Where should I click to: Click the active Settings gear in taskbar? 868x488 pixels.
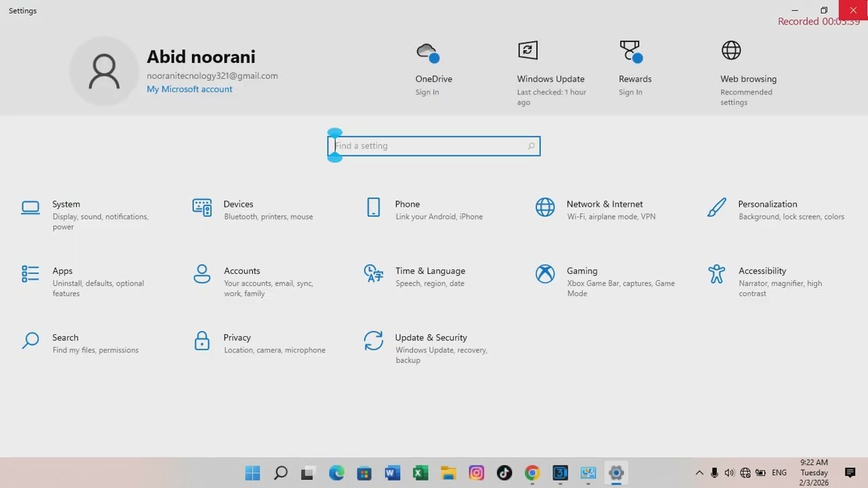616,473
